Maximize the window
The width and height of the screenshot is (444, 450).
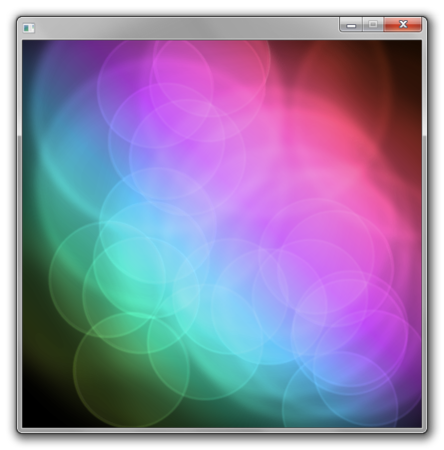[373, 25]
